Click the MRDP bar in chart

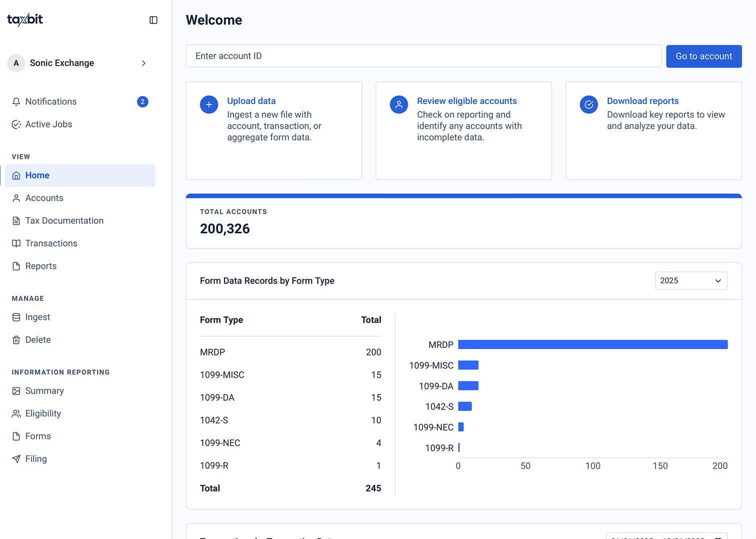pyautogui.click(x=593, y=344)
